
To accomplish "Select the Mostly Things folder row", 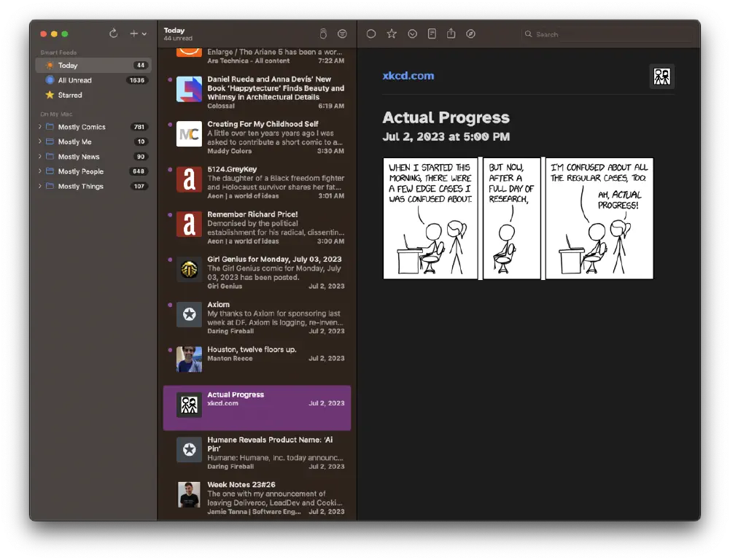I will pos(93,186).
